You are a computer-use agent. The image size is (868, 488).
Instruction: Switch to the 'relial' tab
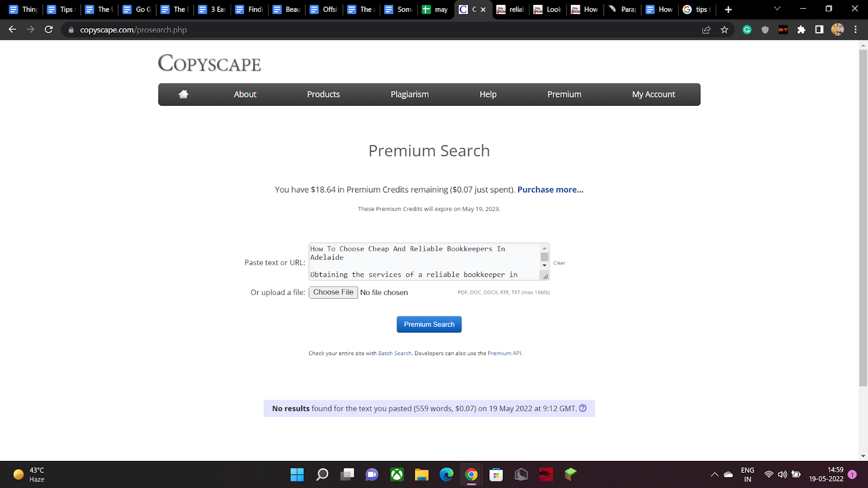511,9
